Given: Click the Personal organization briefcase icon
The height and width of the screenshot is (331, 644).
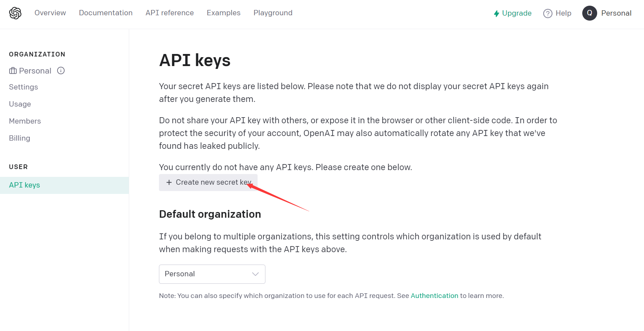Looking at the screenshot, I should (13, 71).
